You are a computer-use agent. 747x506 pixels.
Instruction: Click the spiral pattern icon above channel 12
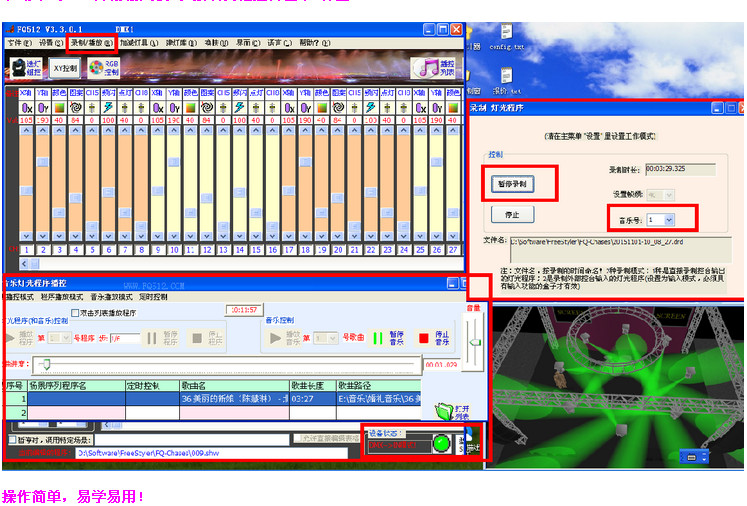coord(207,108)
